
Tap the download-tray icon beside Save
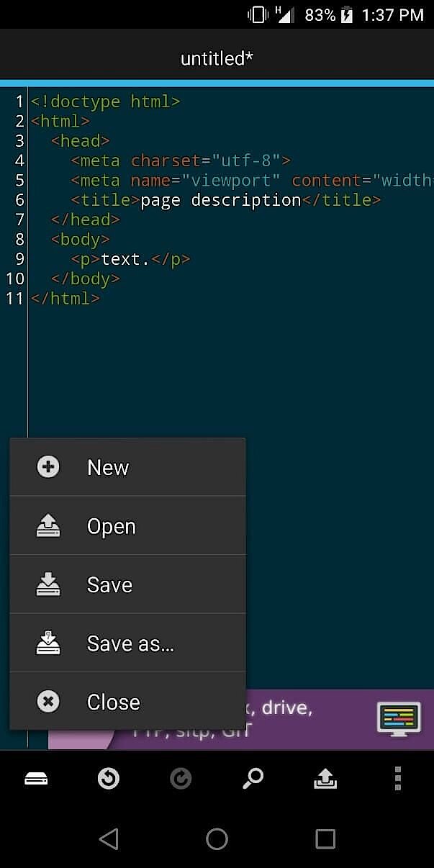point(48,584)
